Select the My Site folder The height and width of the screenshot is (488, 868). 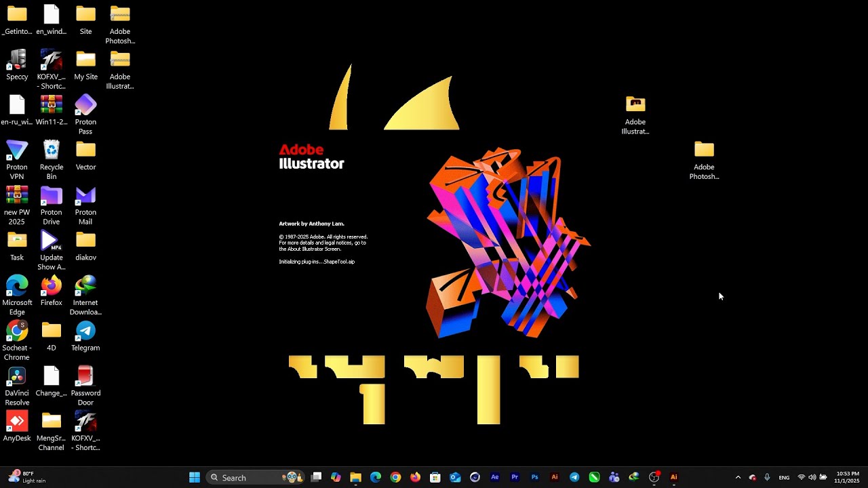(x=85, y=65)
